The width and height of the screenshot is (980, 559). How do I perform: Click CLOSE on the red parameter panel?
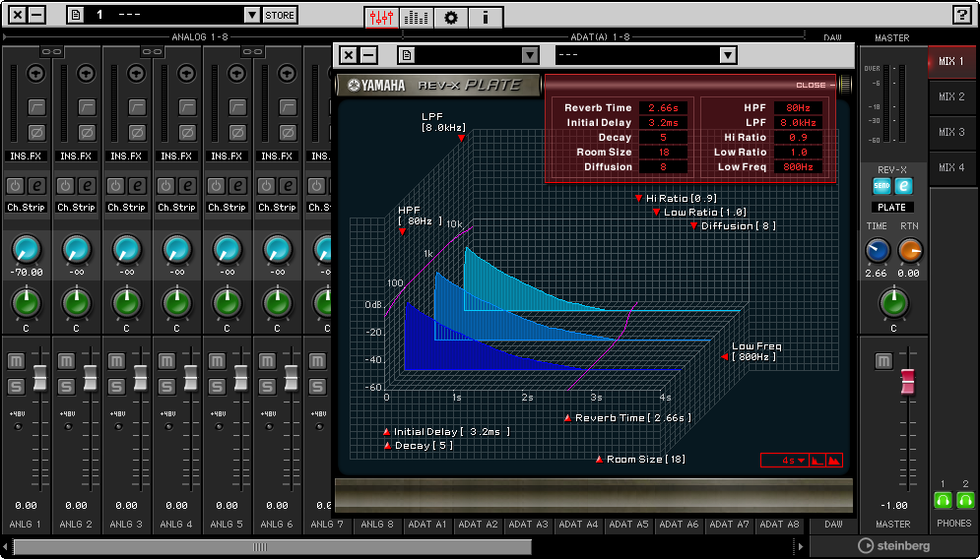coord(815,85)
